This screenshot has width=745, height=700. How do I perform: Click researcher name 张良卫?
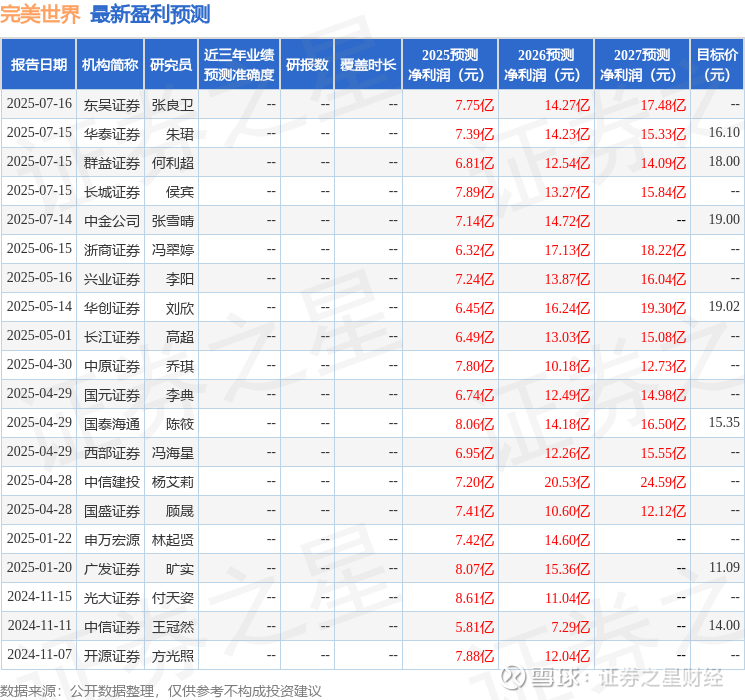click(x=173, y=105)
